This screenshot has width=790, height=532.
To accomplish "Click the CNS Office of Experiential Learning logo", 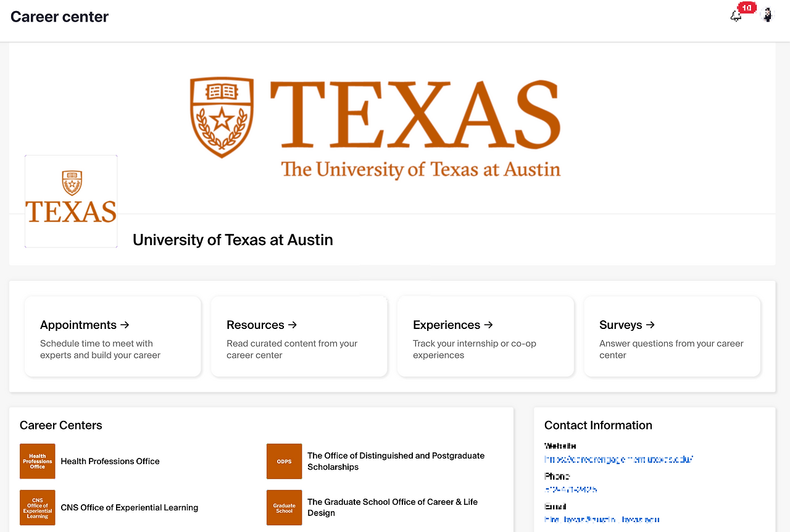I will click(38, 507).
